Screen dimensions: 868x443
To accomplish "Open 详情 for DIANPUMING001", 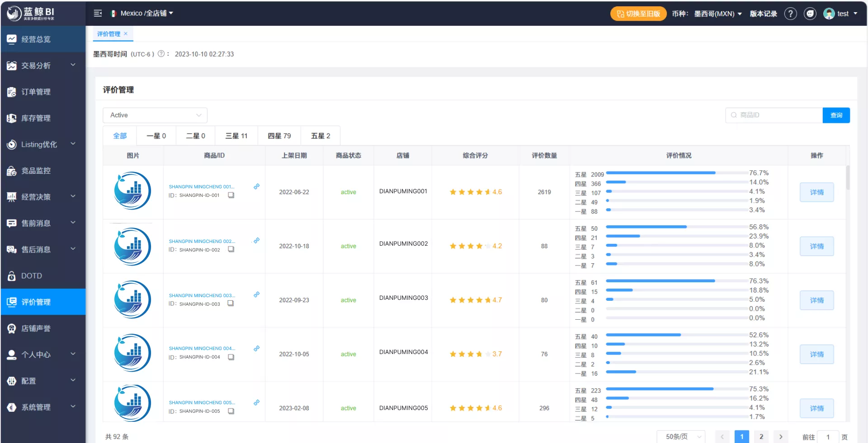I will click(x=816, y=192).
